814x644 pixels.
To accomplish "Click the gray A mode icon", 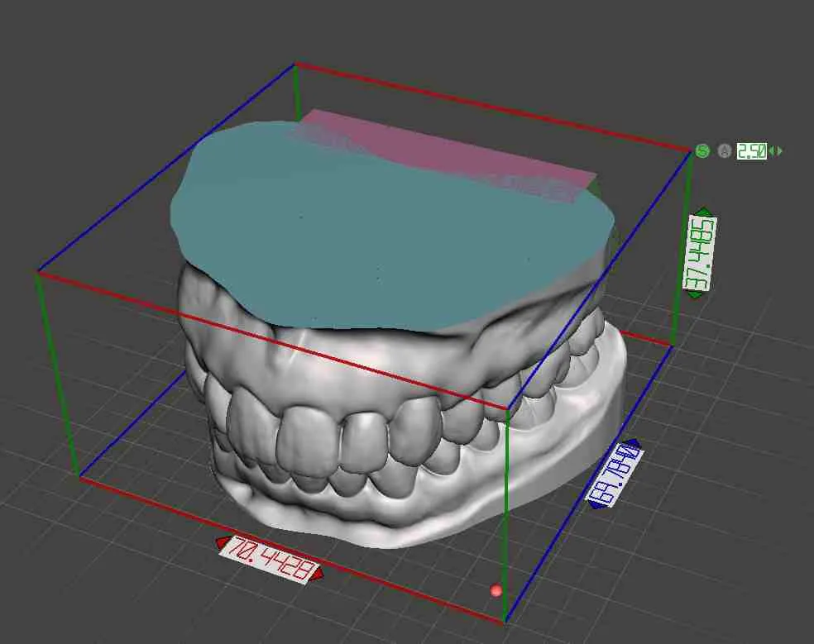I will pos(725,151).
